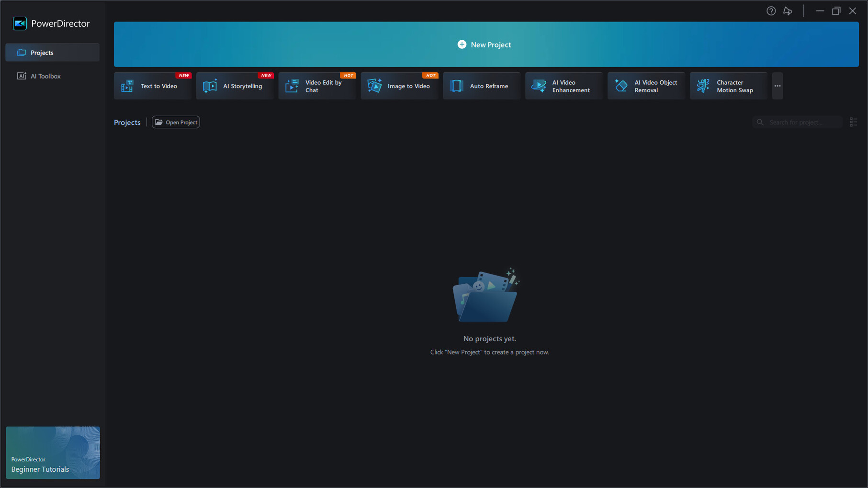The height and width of the screenshot is (488, 868).
Task: Launch AI Video Enhancement
Action: click(564, 86)
